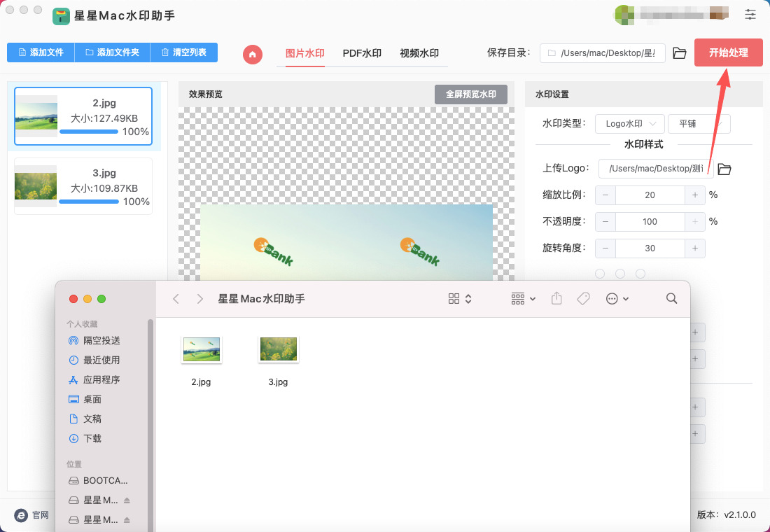Open the settings sliders icon at top right
Viewport: 770px width, 532px height.
(750, 14)
